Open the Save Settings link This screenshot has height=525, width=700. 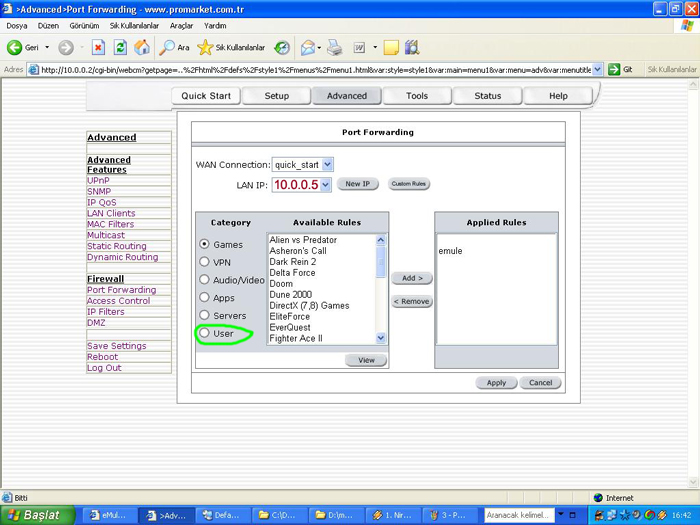[117, 346]
